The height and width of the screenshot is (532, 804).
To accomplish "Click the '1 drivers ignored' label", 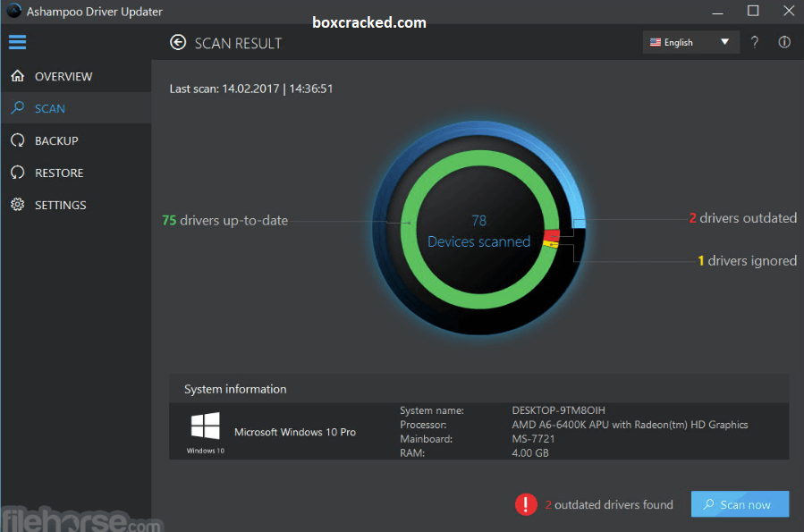I will coord(748,260).
